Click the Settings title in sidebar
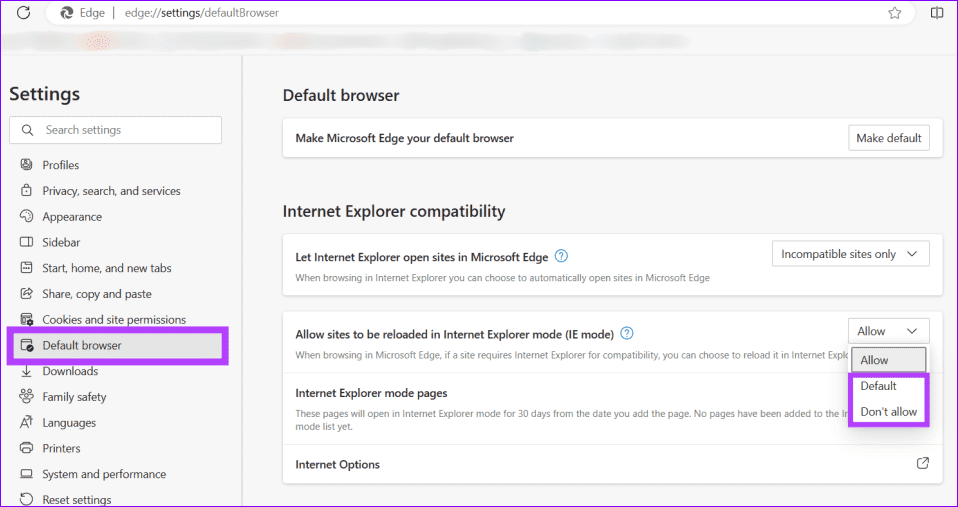 (45, 94)
